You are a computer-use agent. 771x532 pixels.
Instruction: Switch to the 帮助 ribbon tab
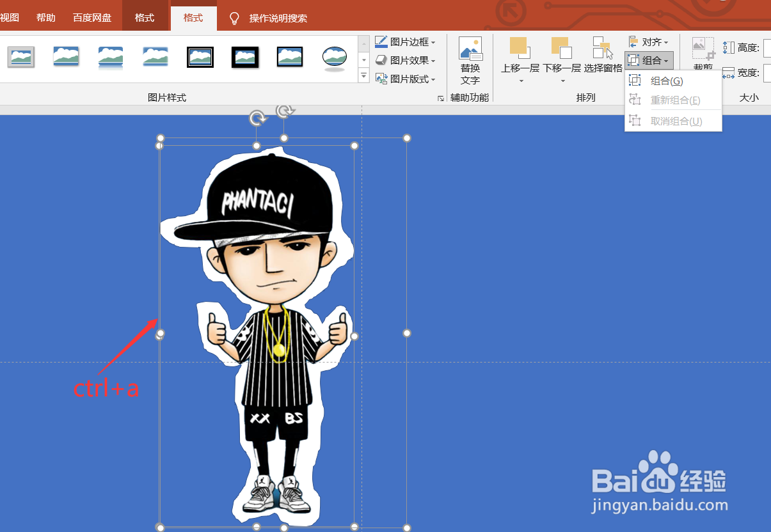(x=45, y=18)
